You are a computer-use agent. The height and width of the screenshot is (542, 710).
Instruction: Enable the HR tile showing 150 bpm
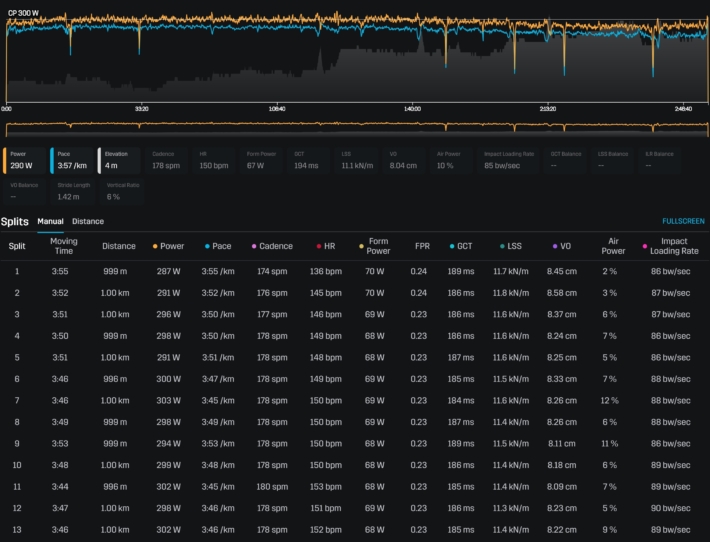(216, 160)
